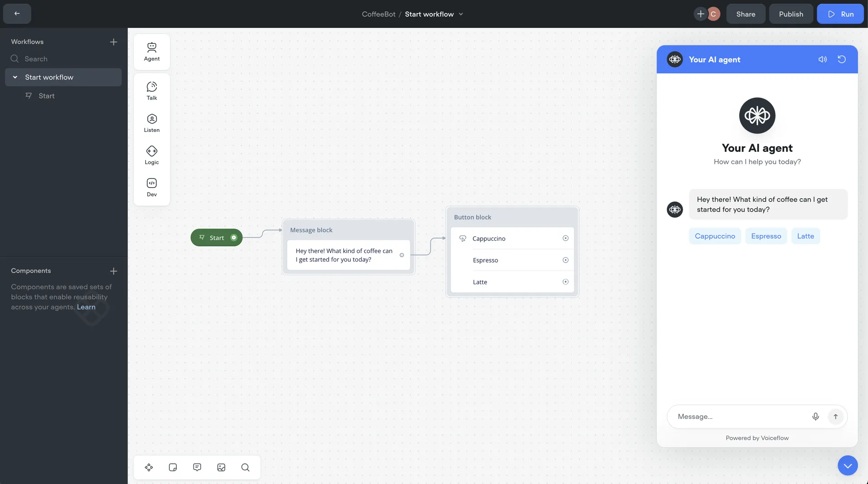Click the Cappuccino output port
Screen dimensions: 868x484
tap(565, 239)
